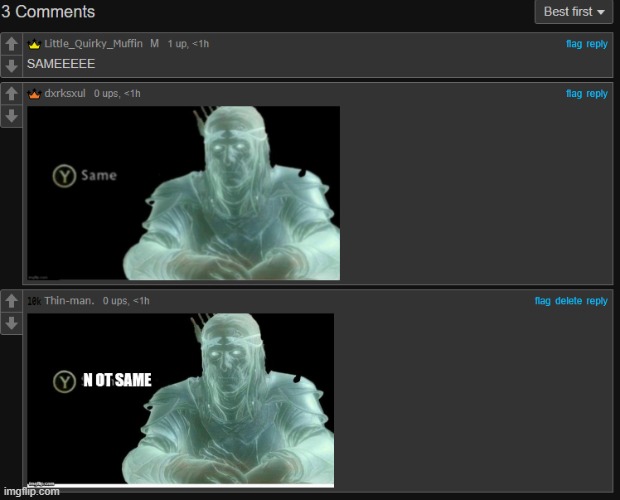Open Thin-man.'s user profile
620x500 pixels.
(x=70, y=301)
